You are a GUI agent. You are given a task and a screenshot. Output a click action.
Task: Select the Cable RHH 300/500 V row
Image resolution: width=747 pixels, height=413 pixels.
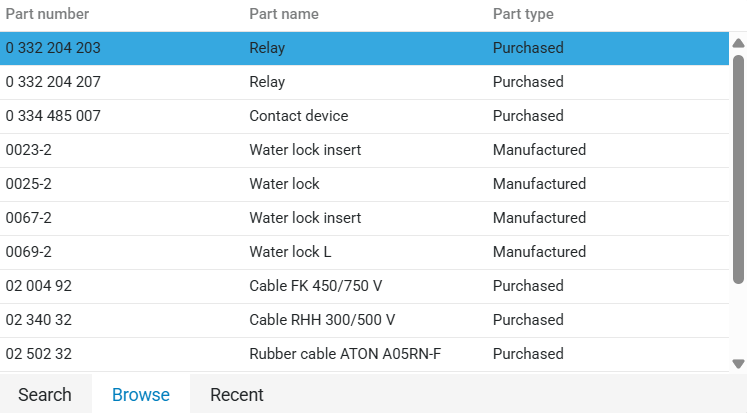coord(364,320)
